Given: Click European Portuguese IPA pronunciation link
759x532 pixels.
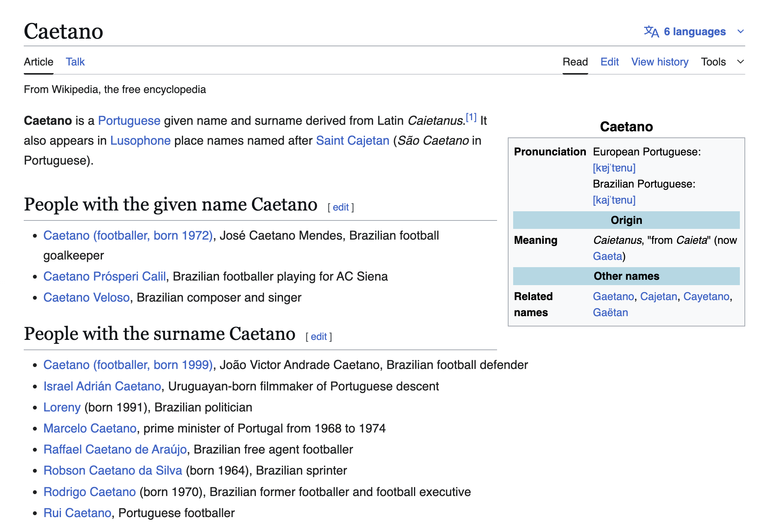Looking at the screenshot, I should [614, 168].
